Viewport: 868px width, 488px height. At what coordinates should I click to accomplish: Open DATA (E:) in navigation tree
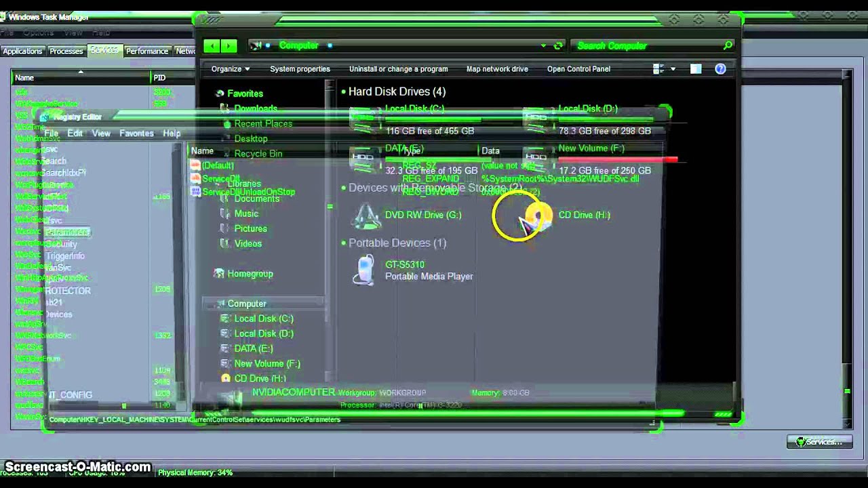254,348
